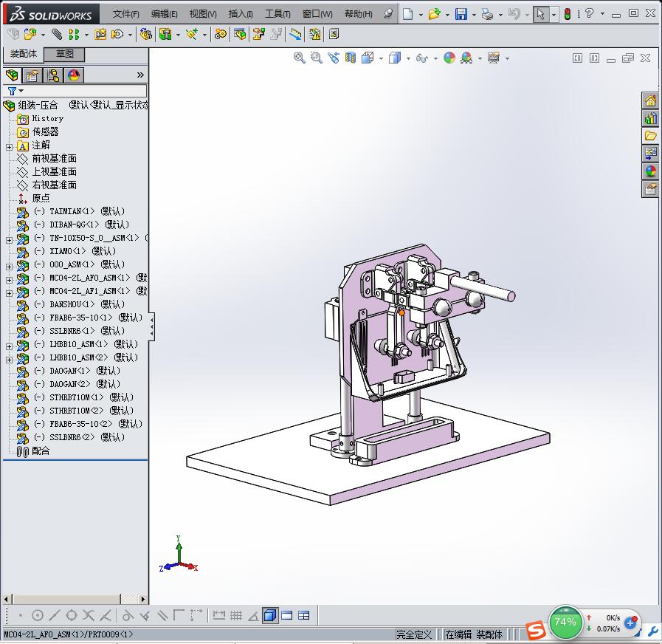
Task: Click the Apply Scene icon
Action: [x=466, y=58]
